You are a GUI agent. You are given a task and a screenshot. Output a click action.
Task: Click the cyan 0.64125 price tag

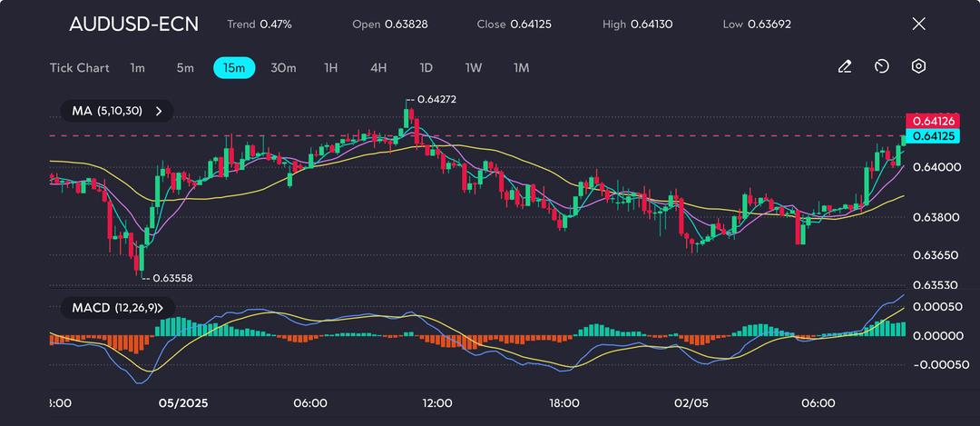[932, 135]
